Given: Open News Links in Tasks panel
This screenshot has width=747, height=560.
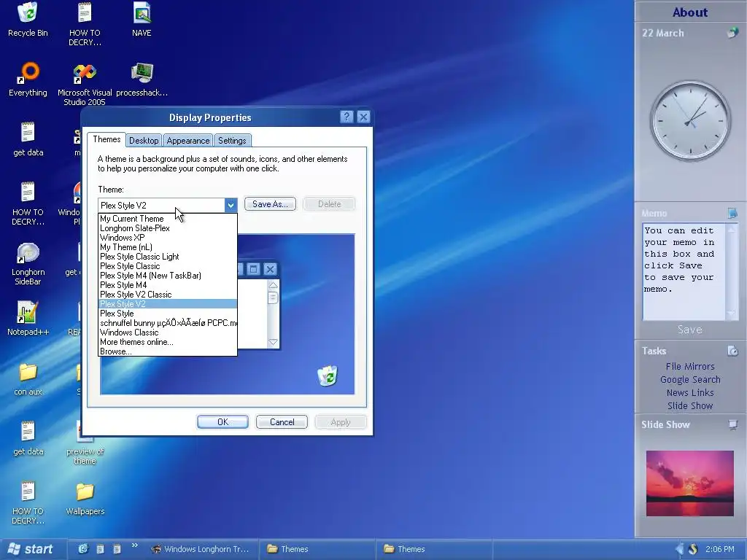Looking at the screenshot, I should pyautogui.click(x=690, y=392).
